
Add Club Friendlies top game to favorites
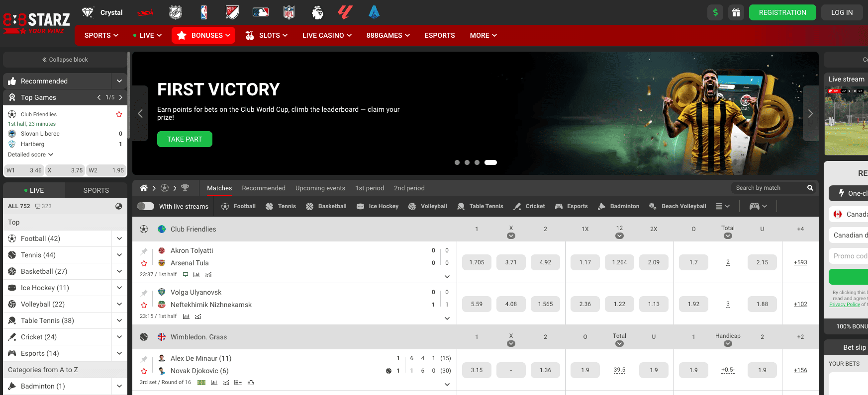119,114
